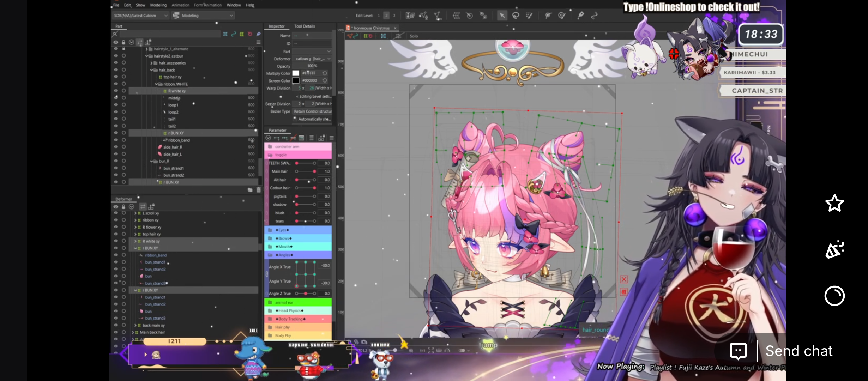Switch to the Tool Details tab
The image size is (868, 381).
[304, 26]
